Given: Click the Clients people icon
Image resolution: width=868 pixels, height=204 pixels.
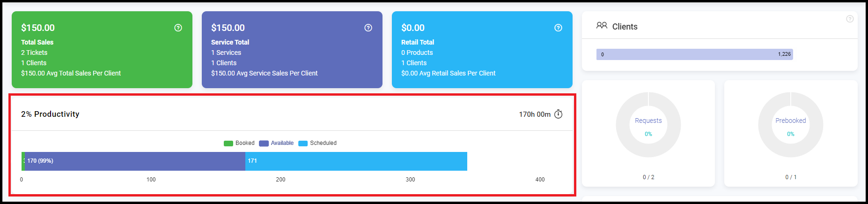Looking at the screenshot, I should pyautogui.click(x=602, y=25).
